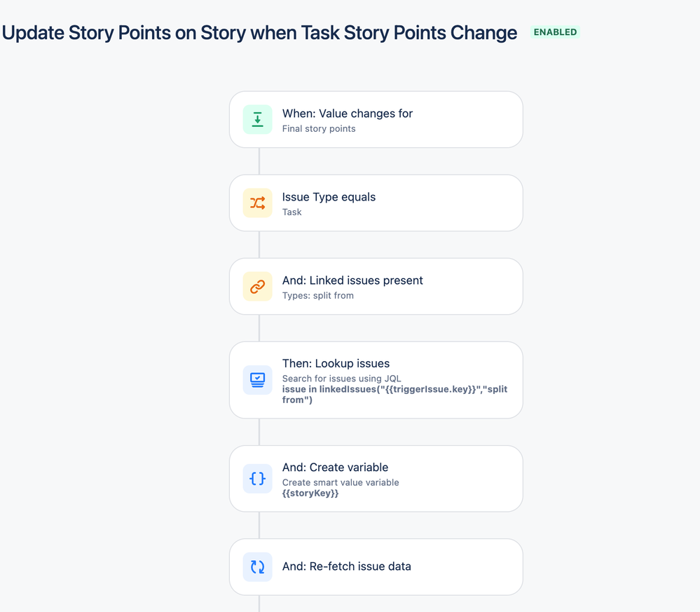Open the When: Value changes for trigger
Screen dimensions: 700x612
click(x=376, y=119)
